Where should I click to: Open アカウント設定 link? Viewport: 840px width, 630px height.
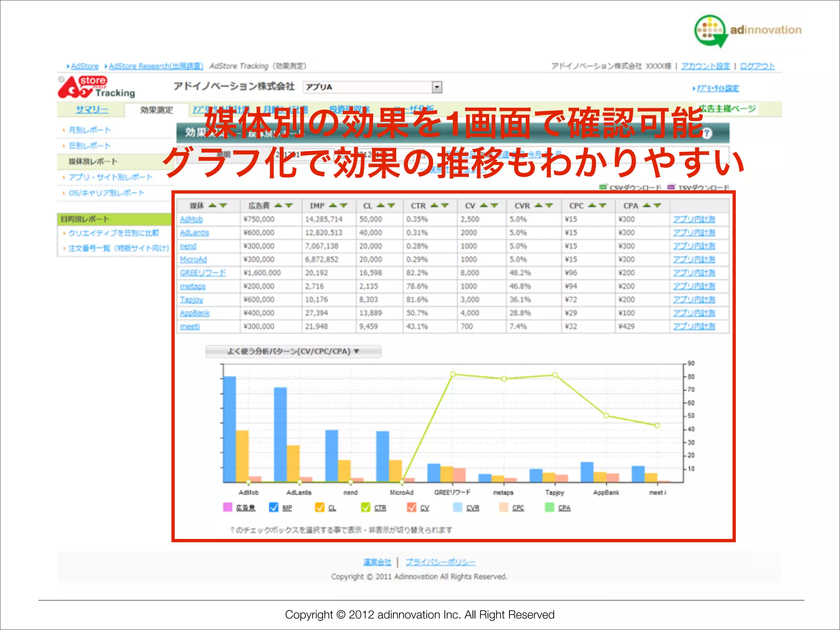[705, 66]
